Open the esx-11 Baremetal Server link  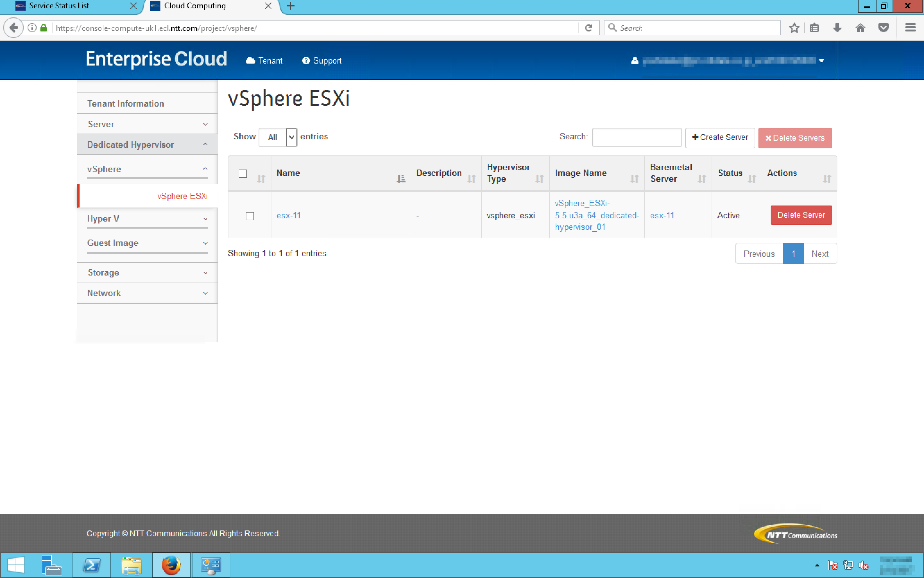pyautogui.click(x=662, y=215)
